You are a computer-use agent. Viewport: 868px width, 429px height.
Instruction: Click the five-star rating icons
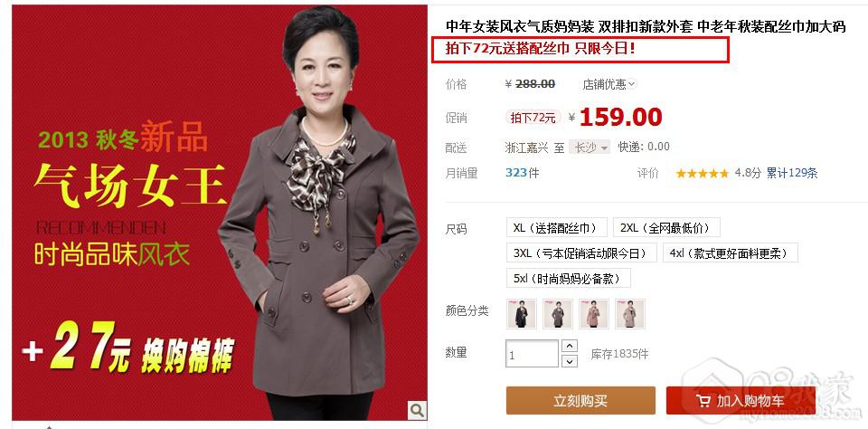point(702,174)
